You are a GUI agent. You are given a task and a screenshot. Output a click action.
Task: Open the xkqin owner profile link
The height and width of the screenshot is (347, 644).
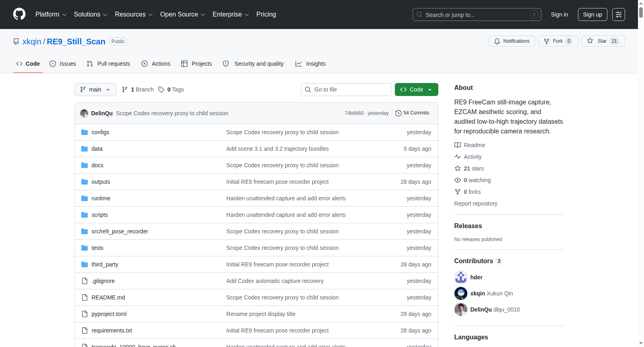pos(32,42)
